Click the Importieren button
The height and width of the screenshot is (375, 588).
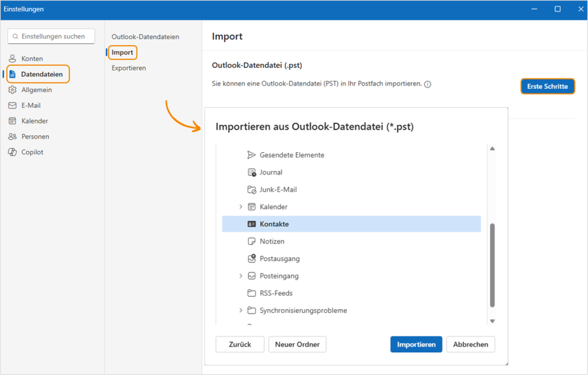coord(416,344)
